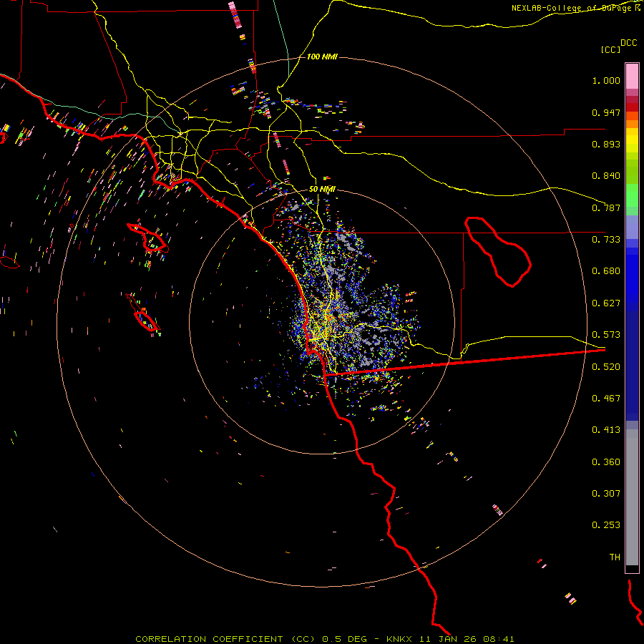Click the 0.893 scale value
This screenshot has height=644, width=644.
[x=606, y=144]
